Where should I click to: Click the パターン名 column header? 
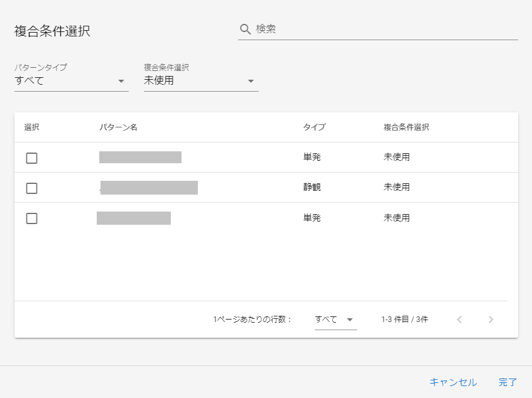[x=118, y=127]
